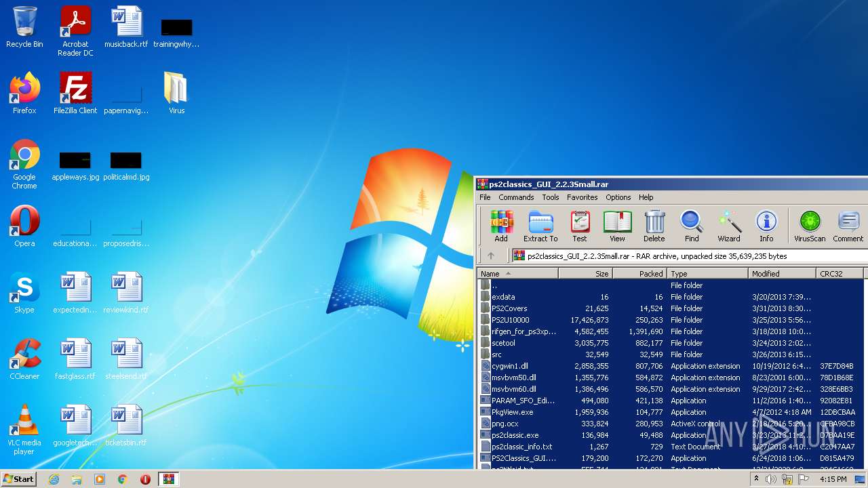Select the ps2classic.exe file
Image resolution: width=868 pixels, height=488 pixels.
[671, 435]
